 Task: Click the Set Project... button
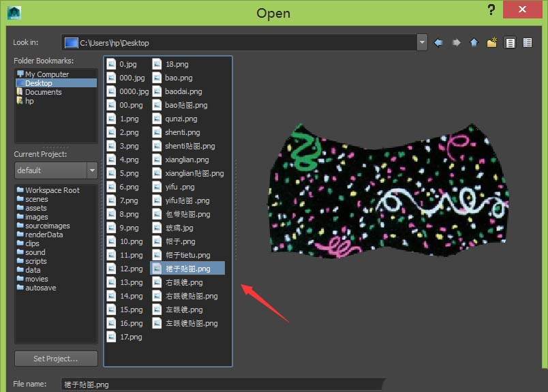[56, 359]
